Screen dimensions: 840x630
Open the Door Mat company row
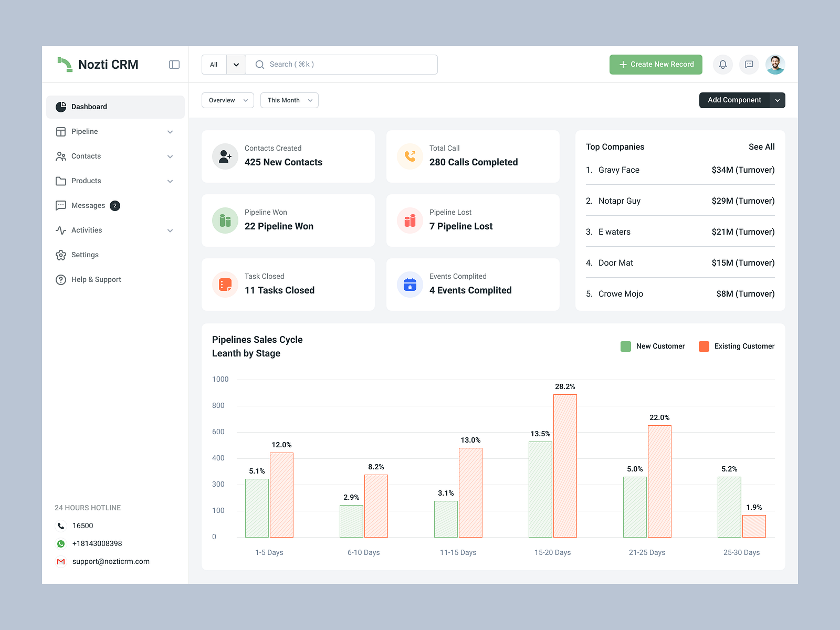[x=680, y=263]
